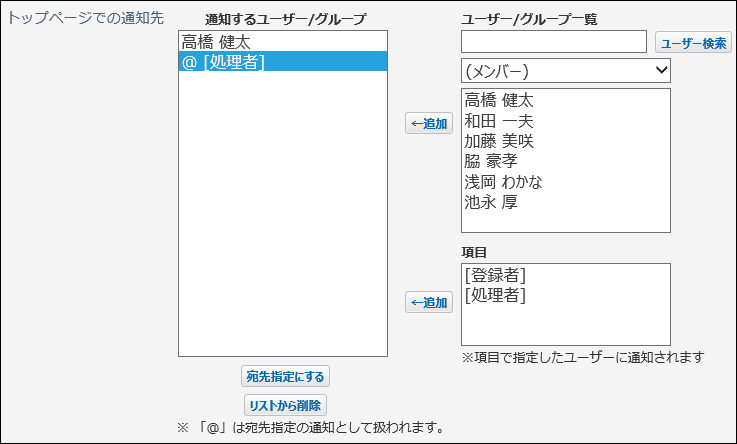Select [登録者] in the 項目 list

click(566, 275)
